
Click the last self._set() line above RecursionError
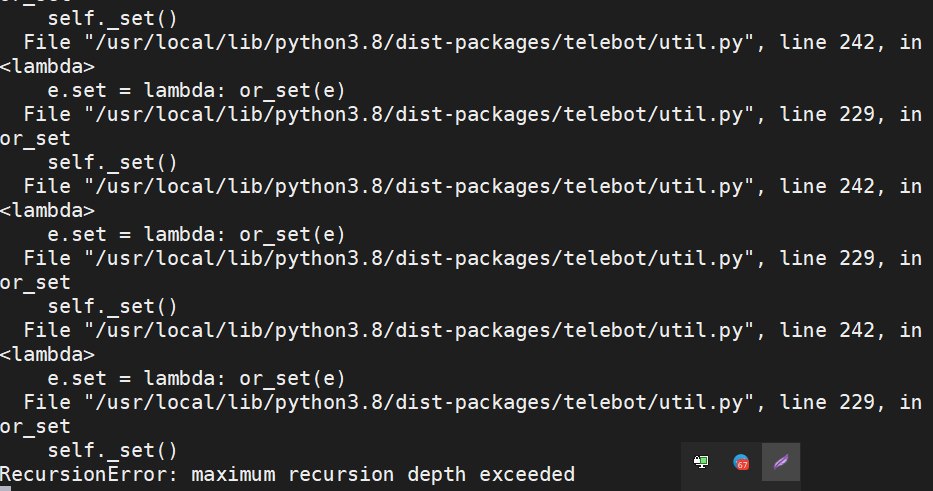(x=112, y=451)
